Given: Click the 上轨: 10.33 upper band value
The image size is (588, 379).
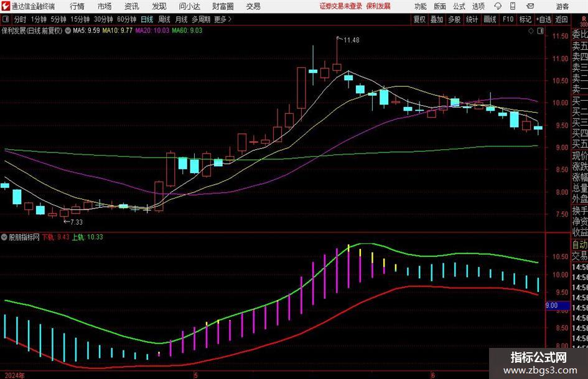Looking at the screenshot, I should (x=87, y=237).
